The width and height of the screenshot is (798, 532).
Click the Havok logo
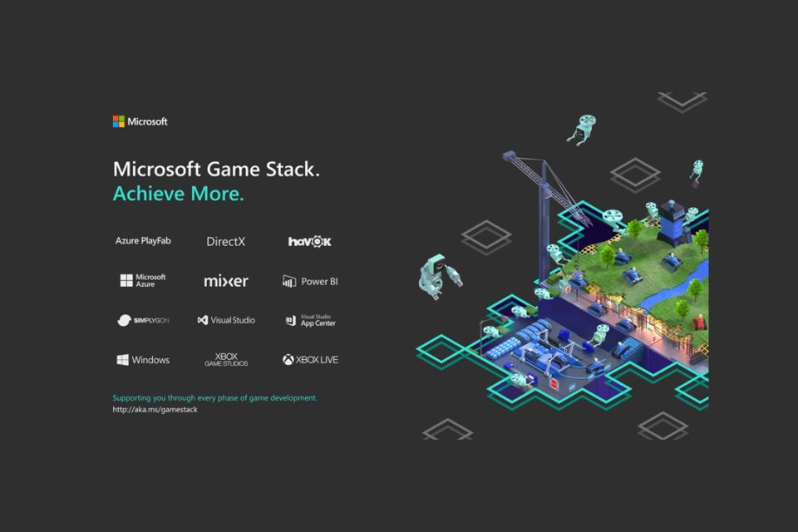tap(309, 241)
